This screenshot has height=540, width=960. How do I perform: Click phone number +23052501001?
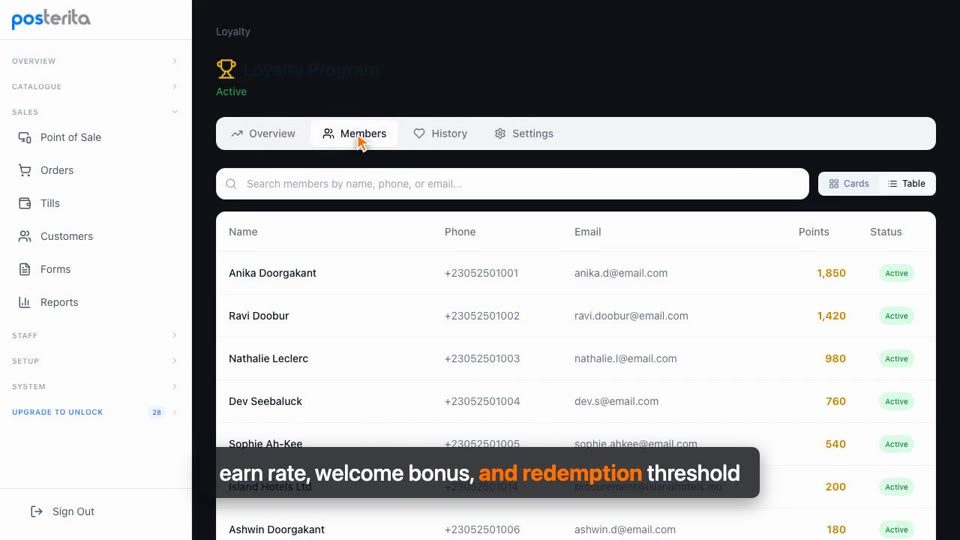pyautogui.click(x=481, y=273)
